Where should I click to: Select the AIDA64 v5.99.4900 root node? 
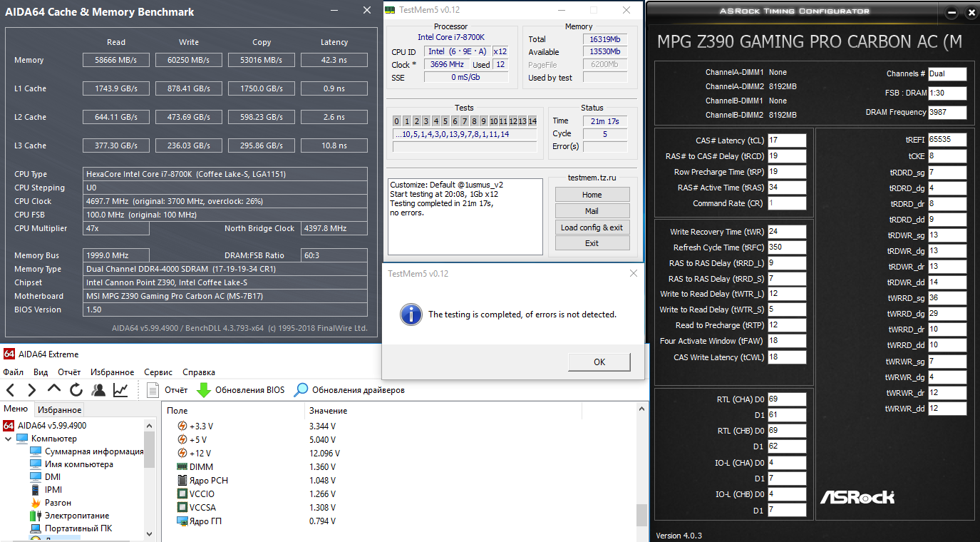[x=53, y=426]
